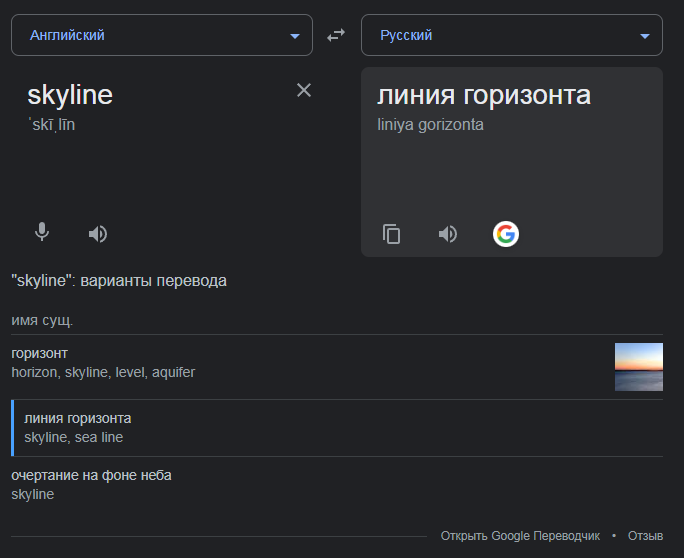Click the имя сущ. part-of-speech label

(42, 320)
